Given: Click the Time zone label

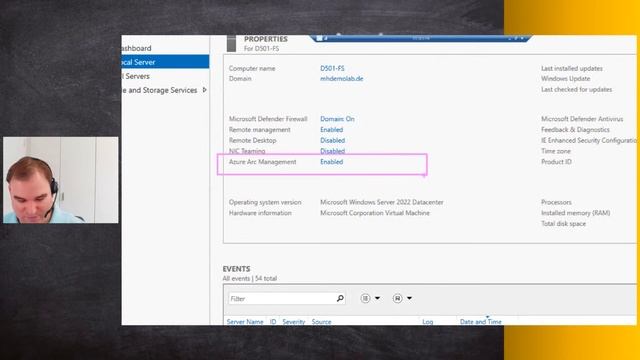Looking at the screenshot, I should (556, 151).
